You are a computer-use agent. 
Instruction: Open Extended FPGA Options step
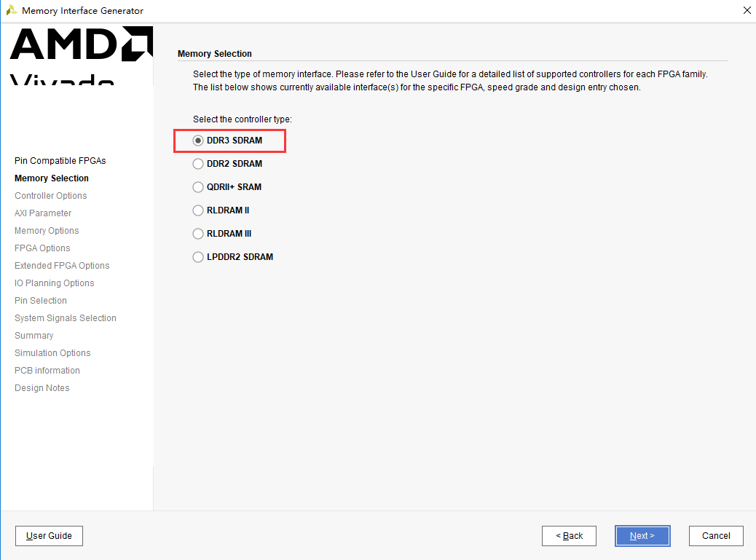click(62, 266)
